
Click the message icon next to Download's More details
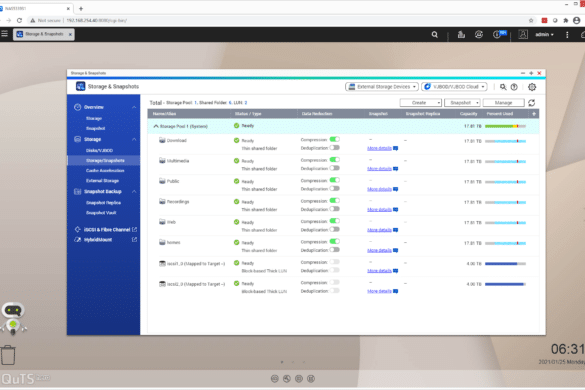pyautogui.click(x=395, y=149)
